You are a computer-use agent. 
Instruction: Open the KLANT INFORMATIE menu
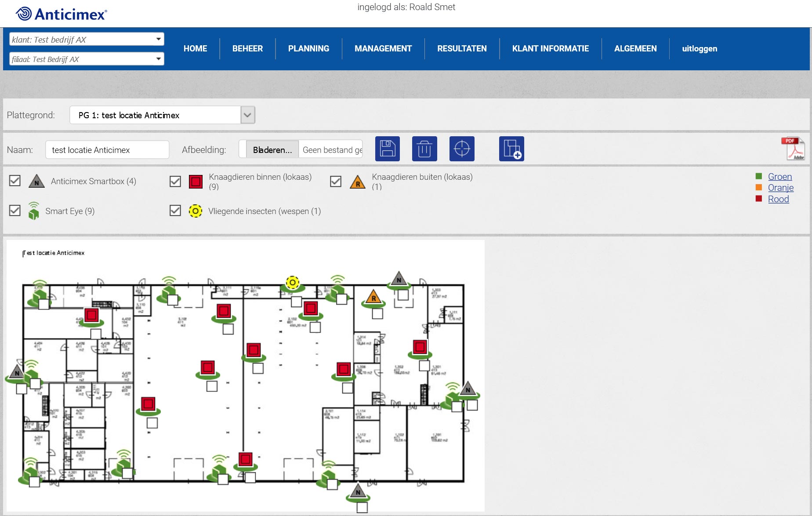(x=550, y=48)
